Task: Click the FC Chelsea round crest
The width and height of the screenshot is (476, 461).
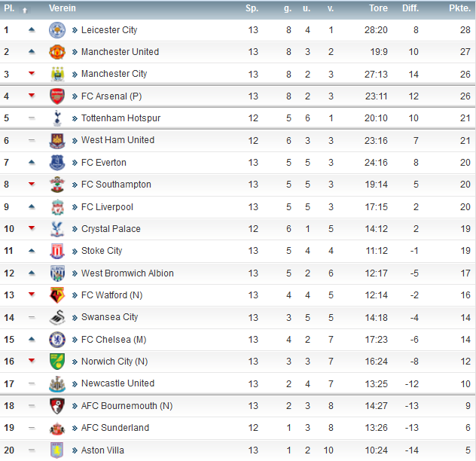Action: point(57,340)
